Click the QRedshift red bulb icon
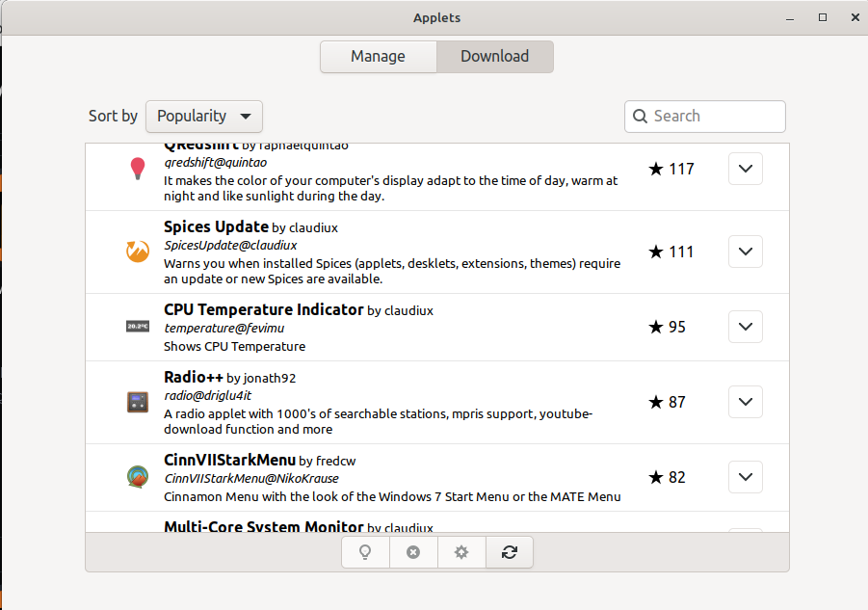The image size is (868, 610). [137, 170]
